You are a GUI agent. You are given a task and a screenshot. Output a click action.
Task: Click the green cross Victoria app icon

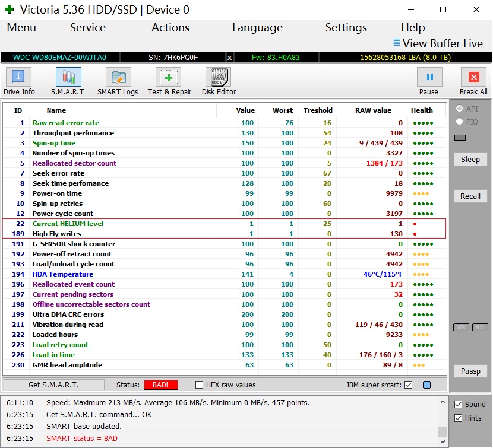click(x=10, y=9)
